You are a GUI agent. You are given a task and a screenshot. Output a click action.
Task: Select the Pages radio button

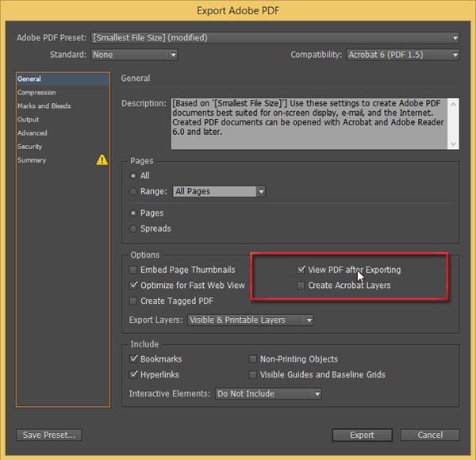point(133,213)
